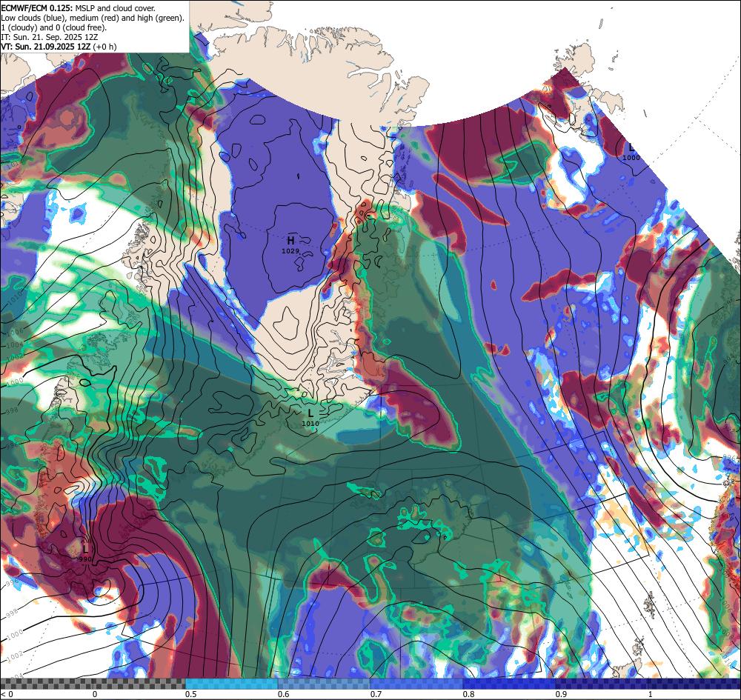This screenshot has height=700, width=741.
Task: Click the colorbar tick label '0.8'
Action: (469, 694)
